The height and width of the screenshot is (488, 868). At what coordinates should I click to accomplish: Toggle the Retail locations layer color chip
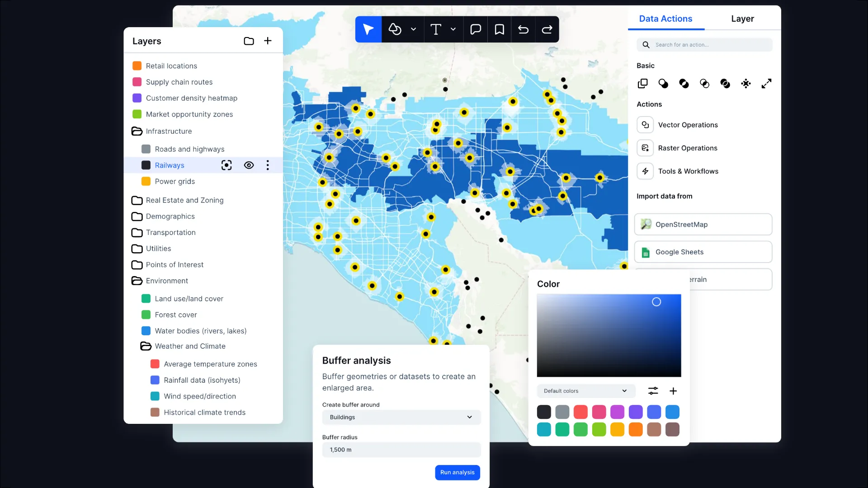[137, 66]
